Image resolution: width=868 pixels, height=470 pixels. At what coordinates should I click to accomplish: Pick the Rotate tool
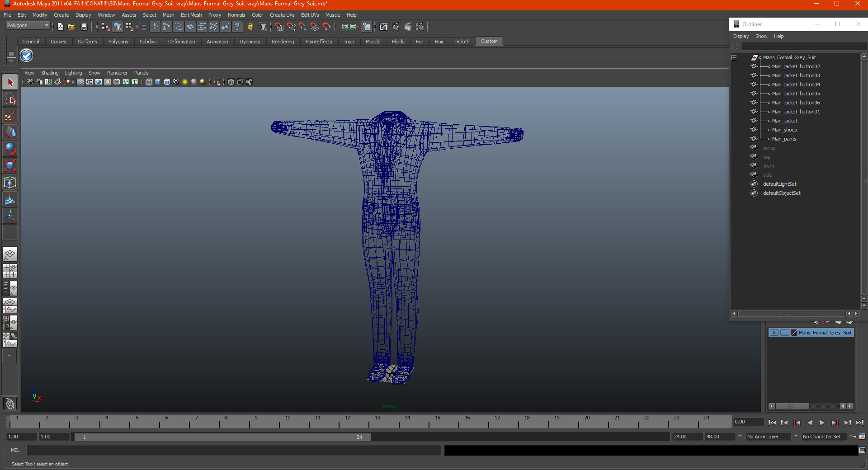point(10,149)
